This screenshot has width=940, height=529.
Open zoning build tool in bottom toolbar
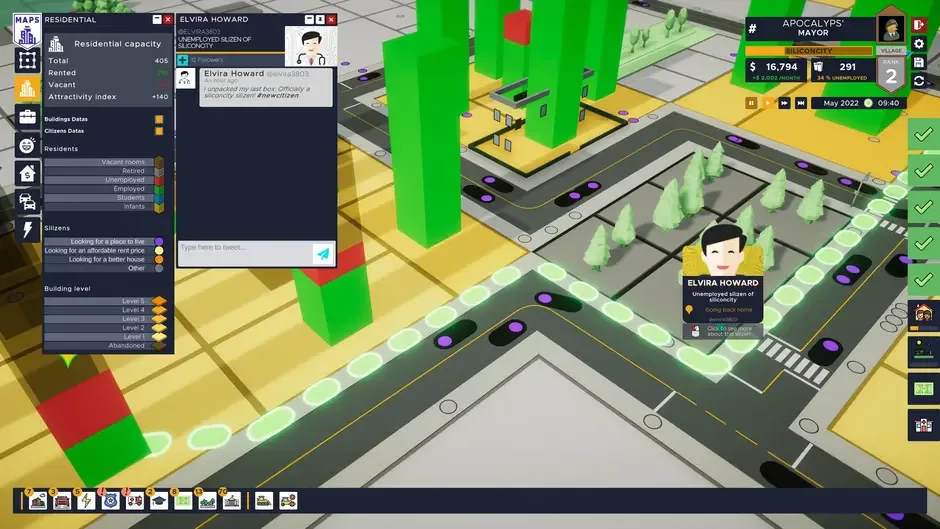[x=38, y=501]
